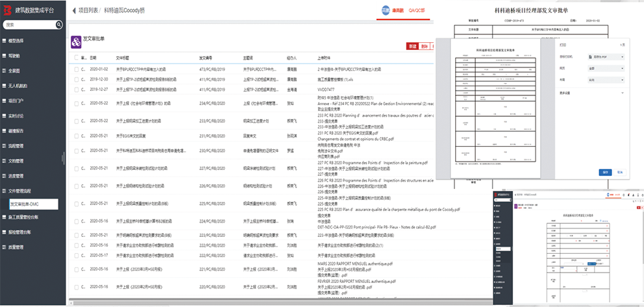Click the 无人机航拍 sidebar menu icon

4,86
